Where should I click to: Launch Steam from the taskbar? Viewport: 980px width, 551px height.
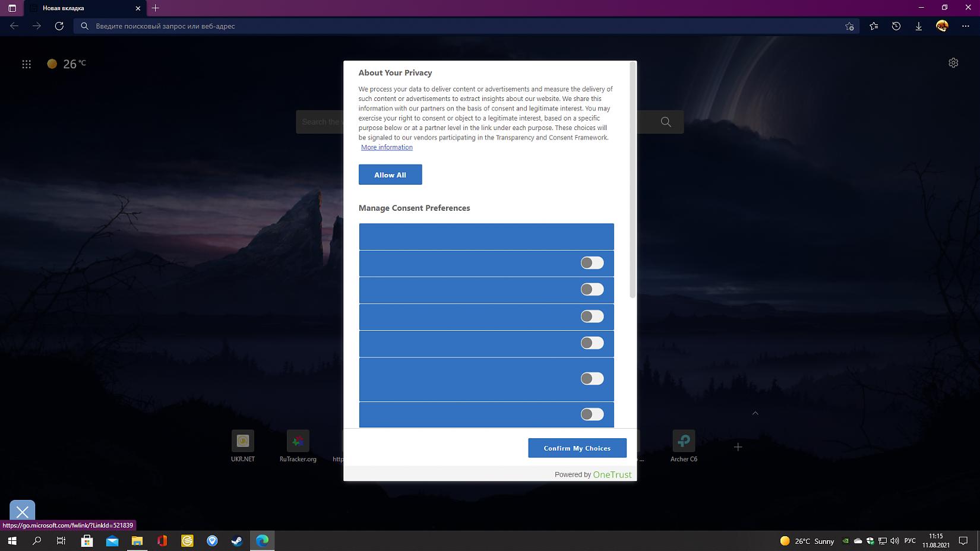[237, 541]
